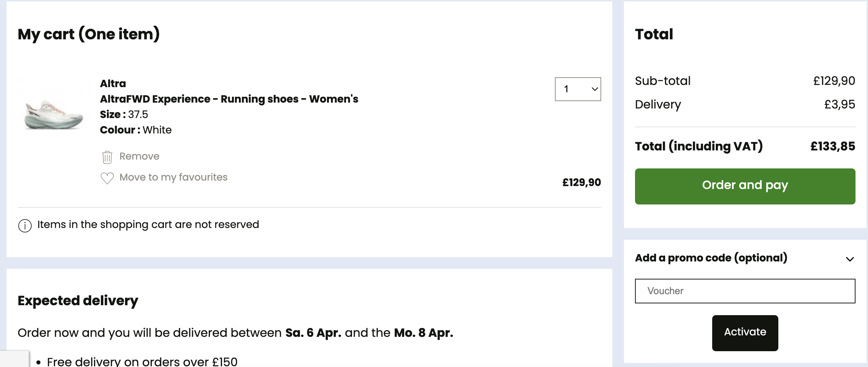
Task: Click the 'Add a promo code (optional)' heading
Action: point(711,258)
